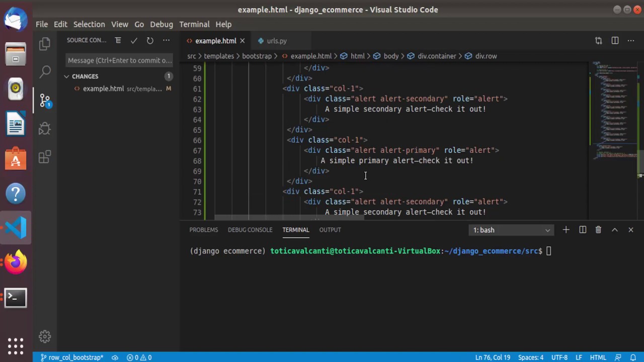
Task: Kill terminal with trash icon
Action: click(x=598, y=230)
